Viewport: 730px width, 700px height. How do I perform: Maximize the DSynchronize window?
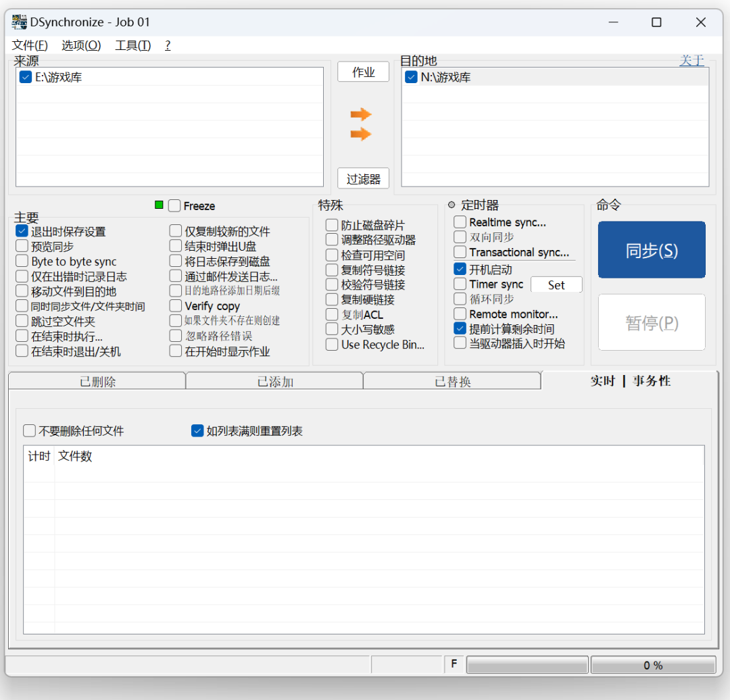[x=656, y=22]
